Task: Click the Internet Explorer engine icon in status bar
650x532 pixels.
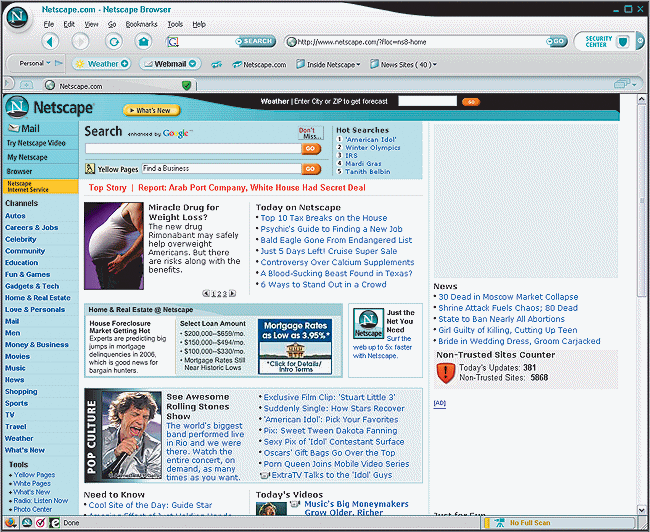Action: [54, 522]
